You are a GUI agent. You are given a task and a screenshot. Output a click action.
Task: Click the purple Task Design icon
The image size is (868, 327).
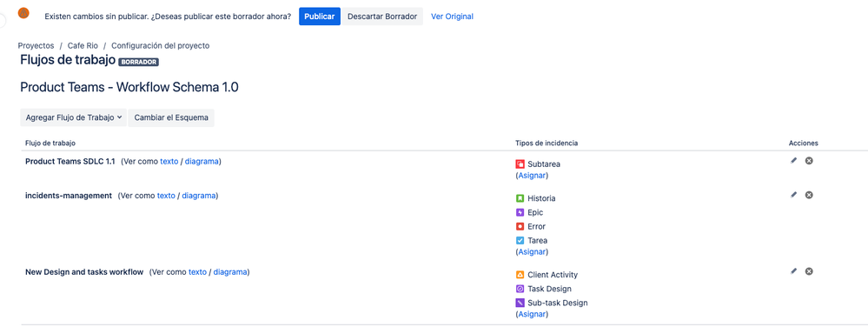(x=520, y=289)
